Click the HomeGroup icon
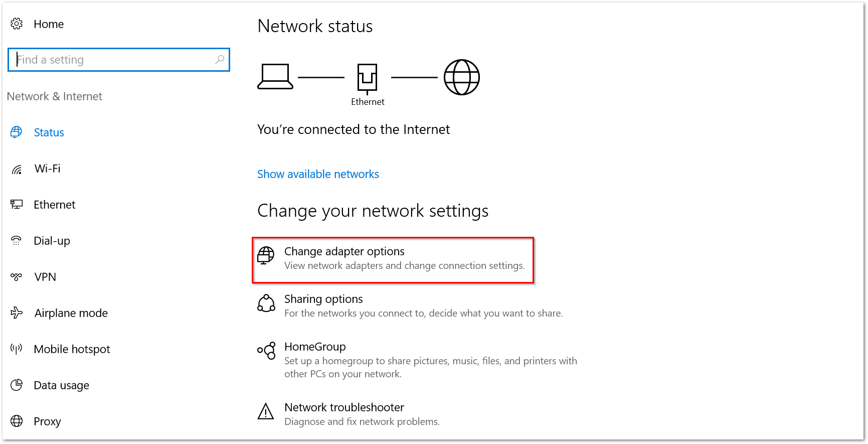868x444 pixels. coord(266,351)
